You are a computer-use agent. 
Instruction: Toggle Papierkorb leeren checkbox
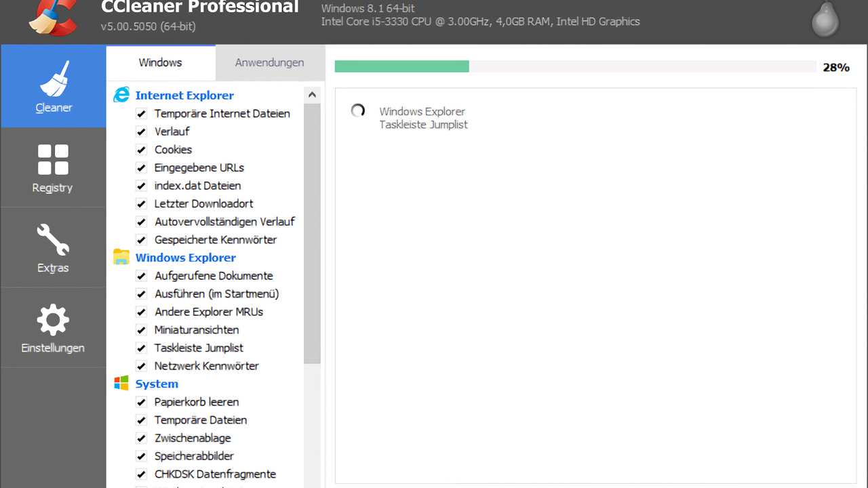pyautogui.click(x=141, y=402)
